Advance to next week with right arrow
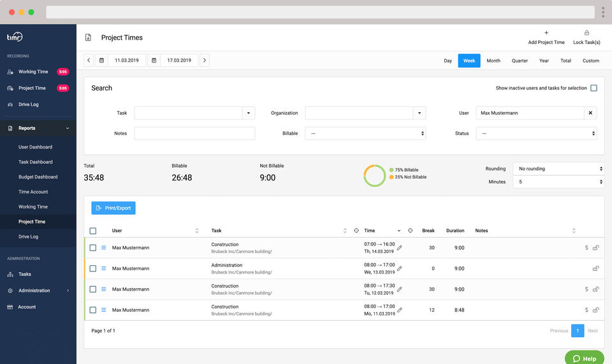612x364 pixels. [x=204, y=61]
